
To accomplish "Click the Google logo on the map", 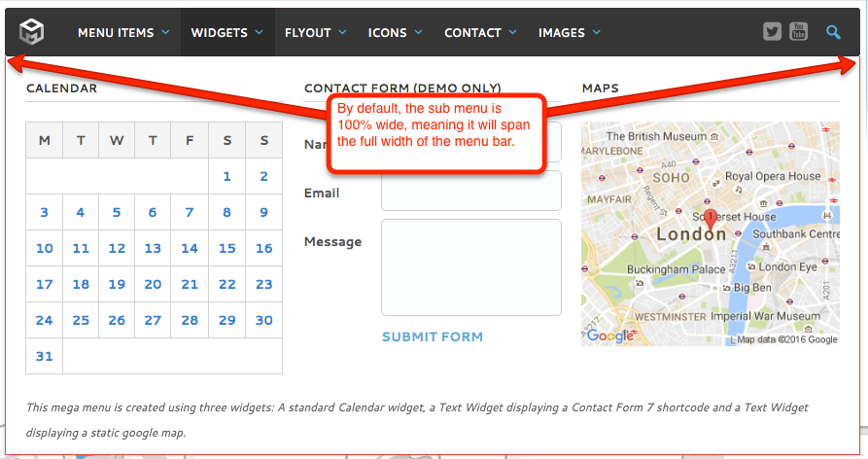I will click(609, 336).
